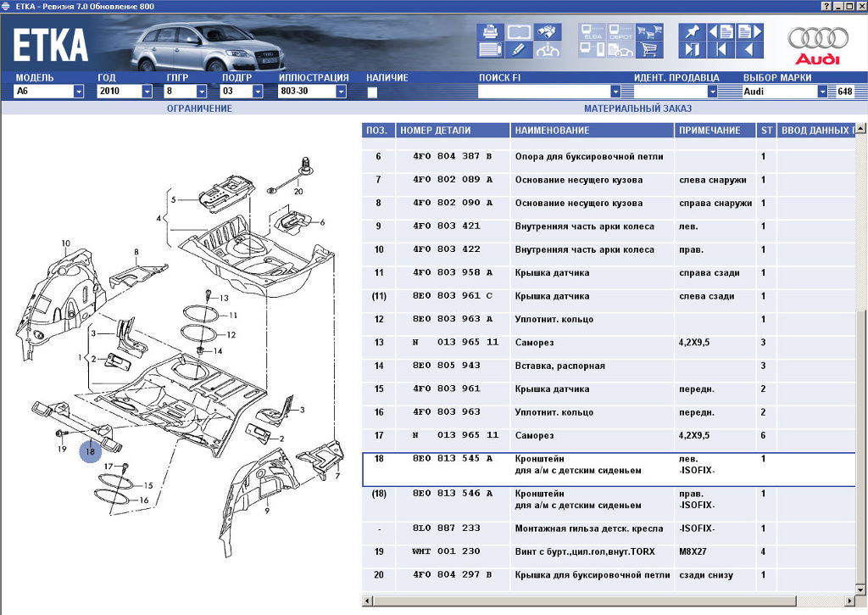Click the 648 brand code field
868x615 pixels.
[x=845, y=92]
